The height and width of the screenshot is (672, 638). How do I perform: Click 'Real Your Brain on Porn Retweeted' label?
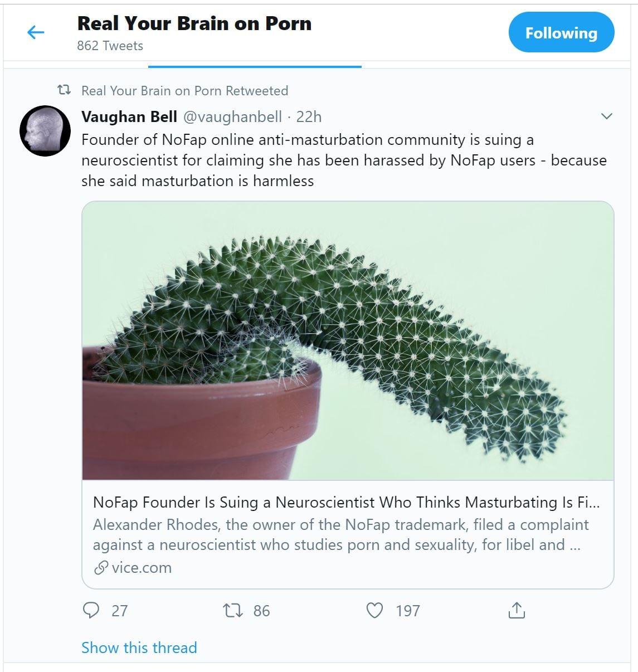point(184,90)
